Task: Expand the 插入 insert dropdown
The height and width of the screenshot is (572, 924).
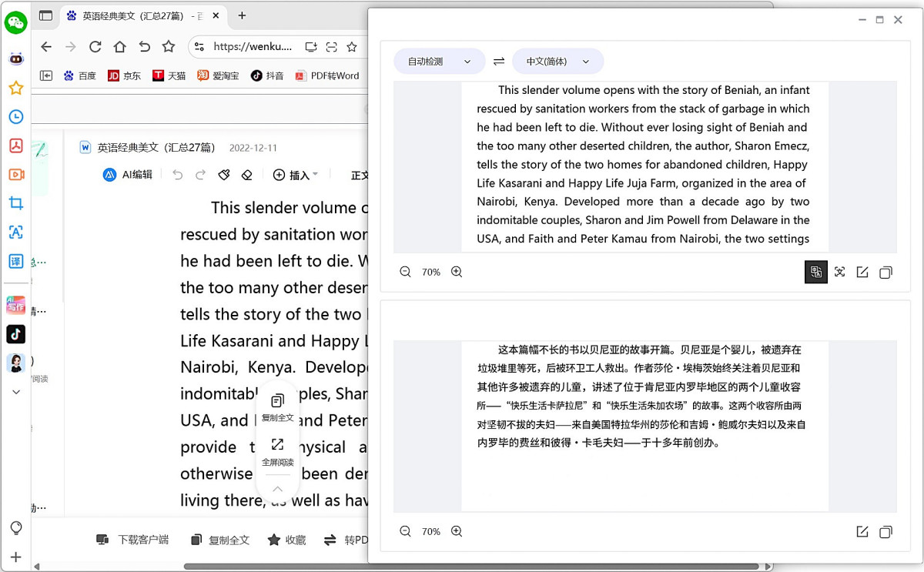Action: click(296, 175)
